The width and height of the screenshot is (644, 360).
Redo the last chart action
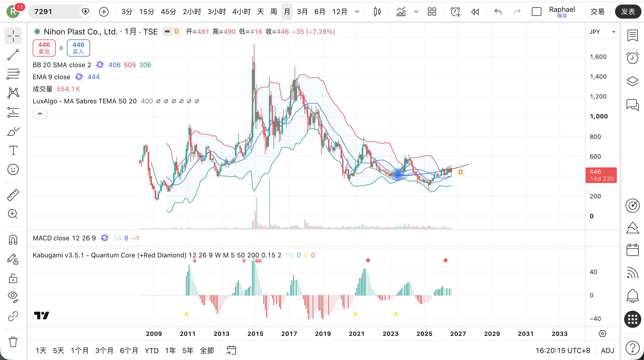pyautogui.click(x=517, y=12)
